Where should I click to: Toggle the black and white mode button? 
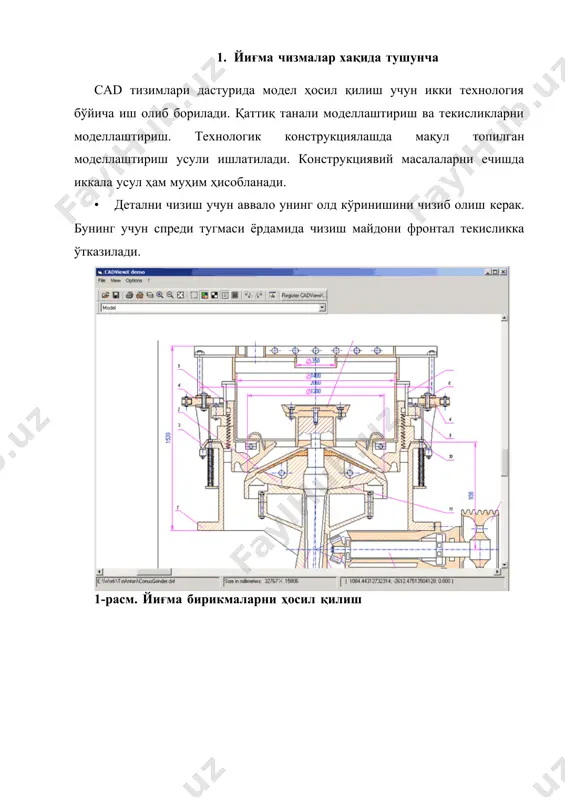(215, 295)
